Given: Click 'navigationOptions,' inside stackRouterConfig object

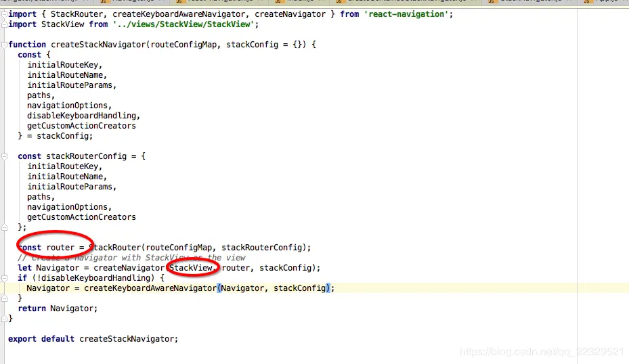Looking at the screenshot, I should coord(69,207).
